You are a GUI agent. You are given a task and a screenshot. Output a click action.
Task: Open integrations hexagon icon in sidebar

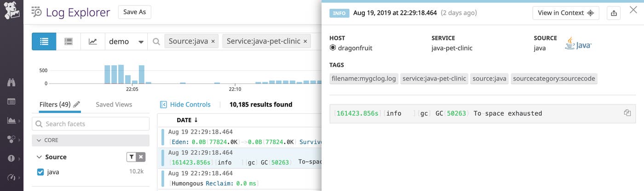tap(11, 139)
